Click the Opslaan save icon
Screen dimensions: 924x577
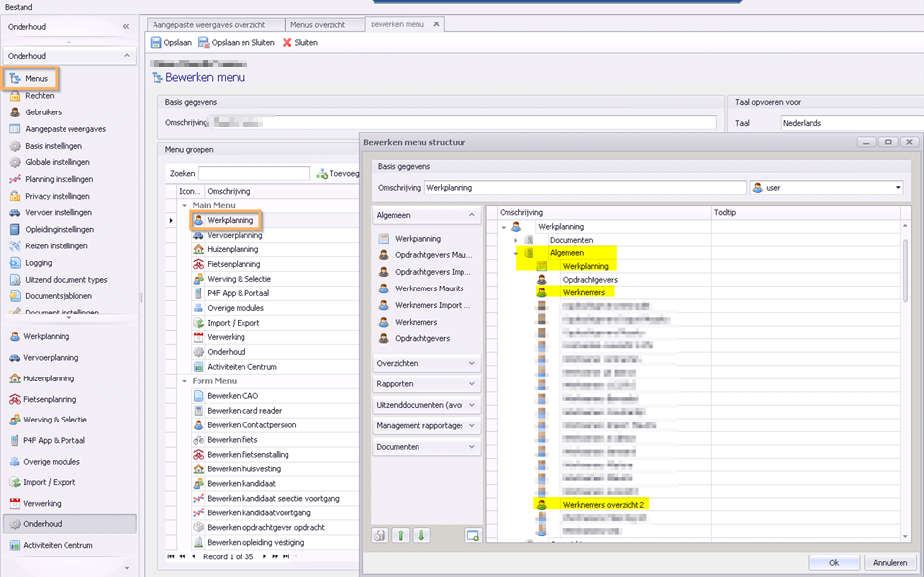pyautogui.click(x=156, y=43)
